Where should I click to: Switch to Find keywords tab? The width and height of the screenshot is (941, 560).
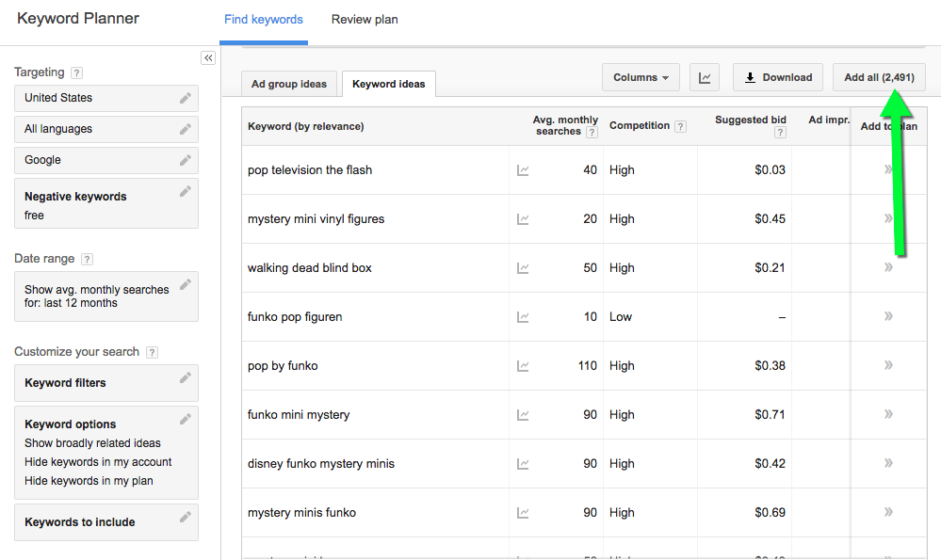point(264,20)
